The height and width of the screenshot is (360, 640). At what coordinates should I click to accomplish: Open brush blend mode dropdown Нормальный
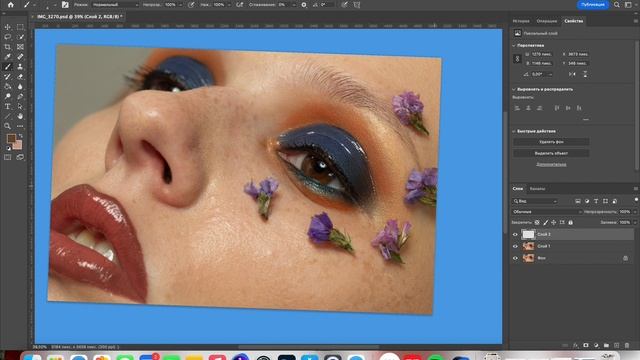(x=115, y=5)
